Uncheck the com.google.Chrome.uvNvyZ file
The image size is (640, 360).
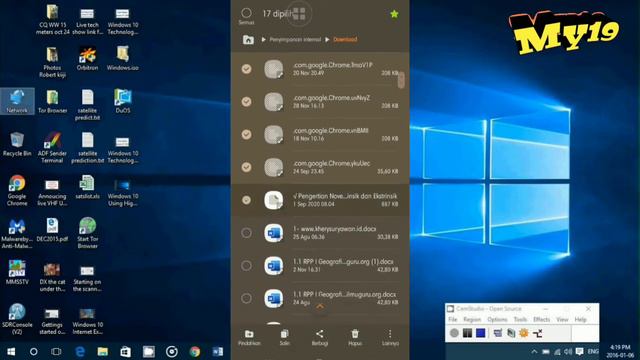pos(246,102)
